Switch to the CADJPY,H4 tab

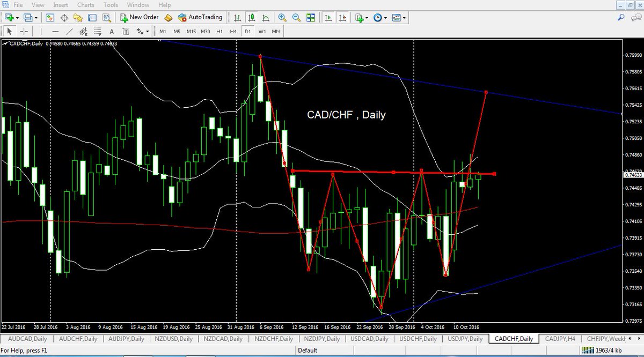(561, 339)
